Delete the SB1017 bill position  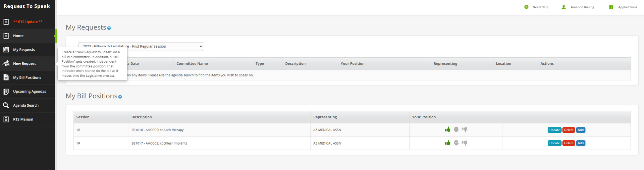[x=569, y=143]
